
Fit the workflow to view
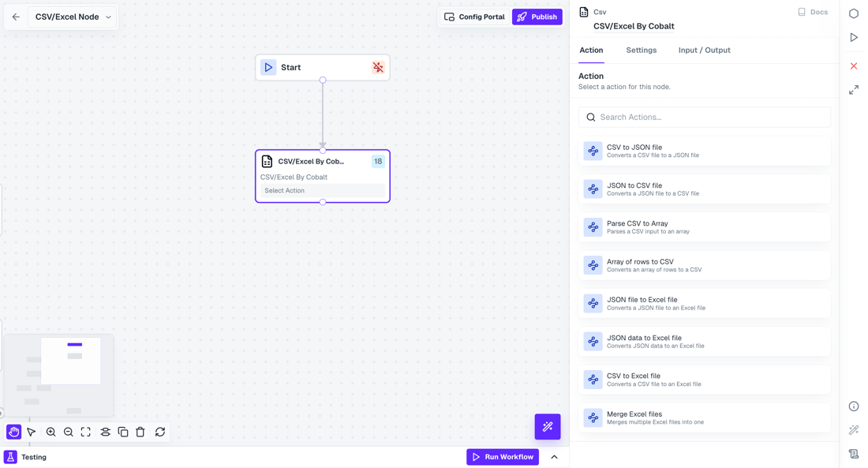pos(86,432)
